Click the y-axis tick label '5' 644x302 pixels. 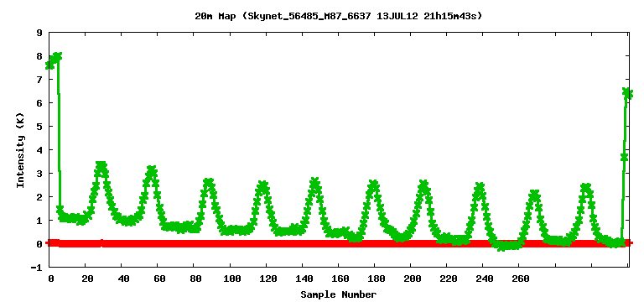[40, 126]
